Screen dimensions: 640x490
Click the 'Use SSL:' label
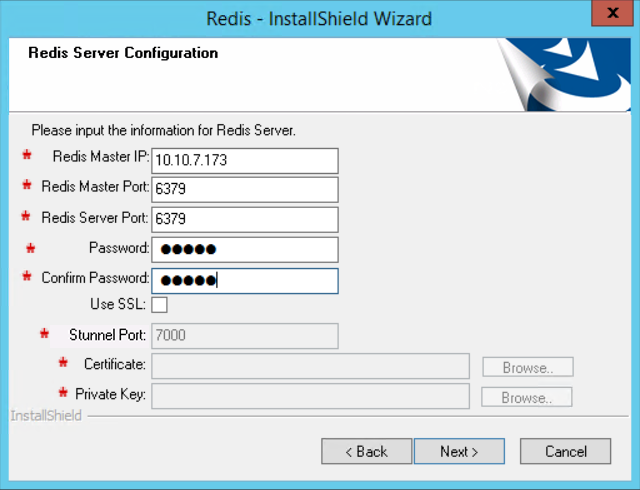point(118,304)
